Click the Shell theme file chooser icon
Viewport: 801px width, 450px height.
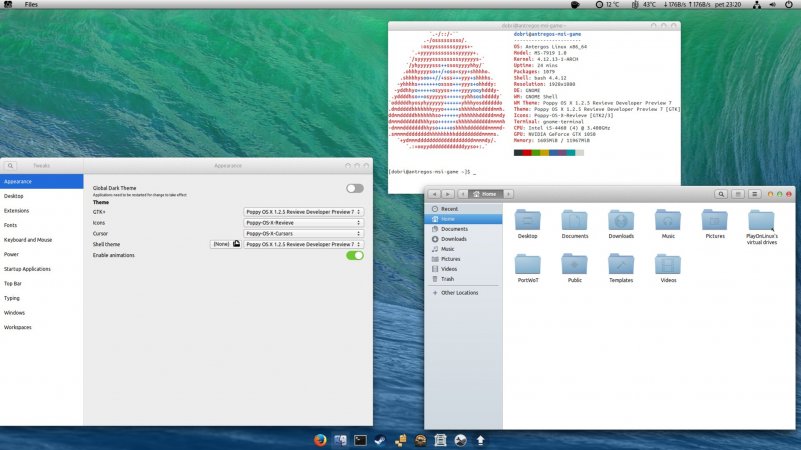click(237, 244)
